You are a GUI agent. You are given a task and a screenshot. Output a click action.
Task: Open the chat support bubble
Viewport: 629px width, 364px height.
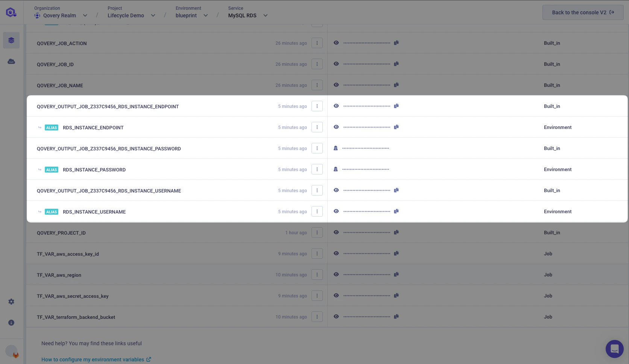point(615,349)
